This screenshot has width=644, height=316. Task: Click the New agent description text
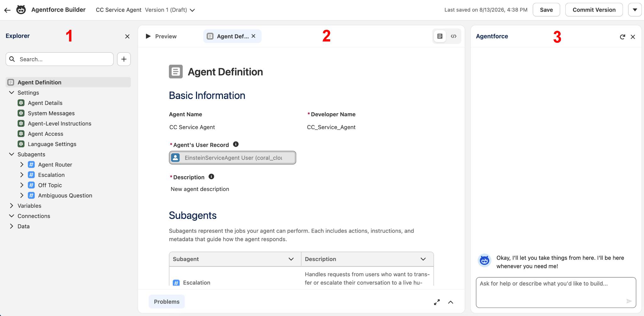(x=200, y=189)
